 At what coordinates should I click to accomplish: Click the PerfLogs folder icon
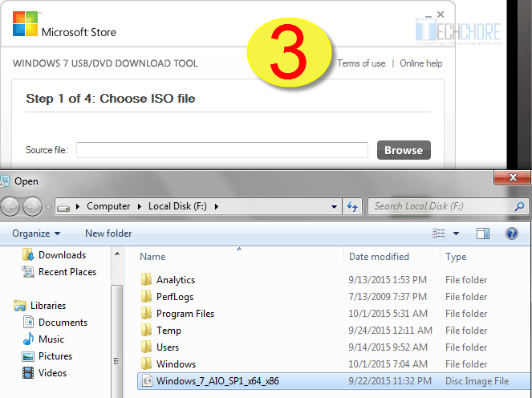pyautogui.click(x=146, y=297)
